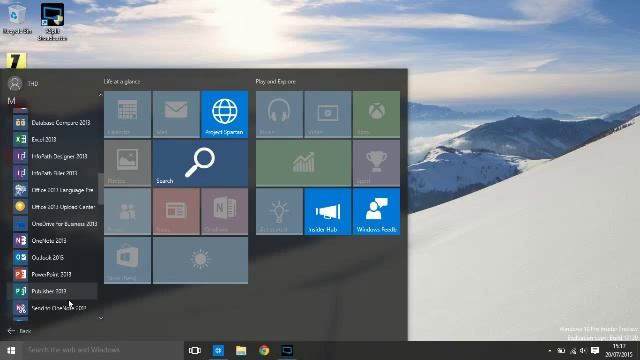The width and height of the screenshot is (640, 360).
Task: Click the taskbar clock and date
Action: 619,351
